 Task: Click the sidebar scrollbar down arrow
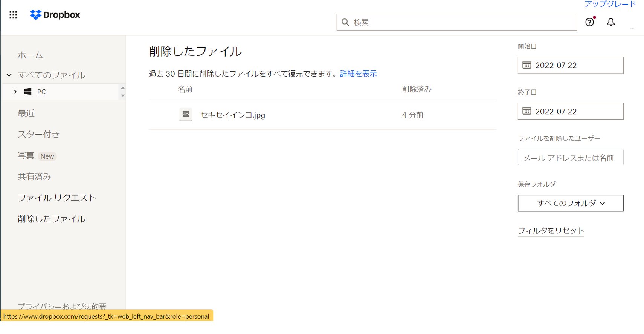click(x=123, y=96)
